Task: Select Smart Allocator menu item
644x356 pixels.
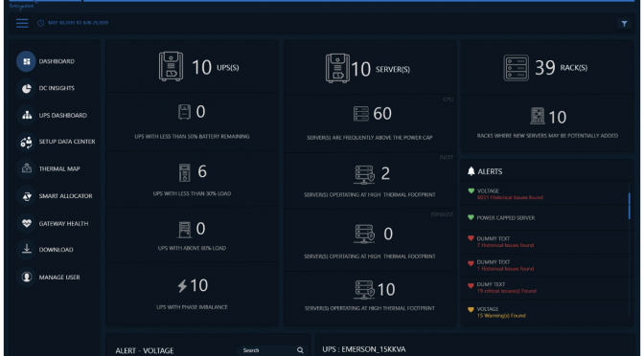Action: click(66, 196)
